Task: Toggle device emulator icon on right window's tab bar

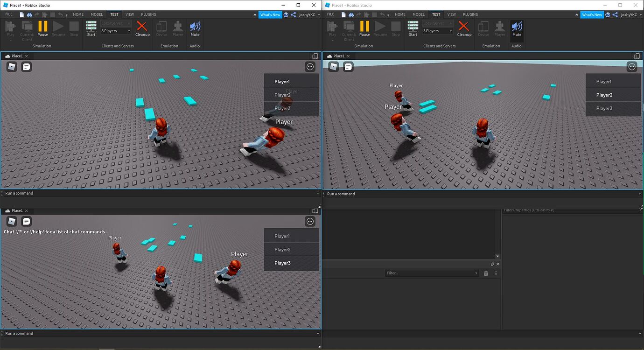Action: (637, 56)
